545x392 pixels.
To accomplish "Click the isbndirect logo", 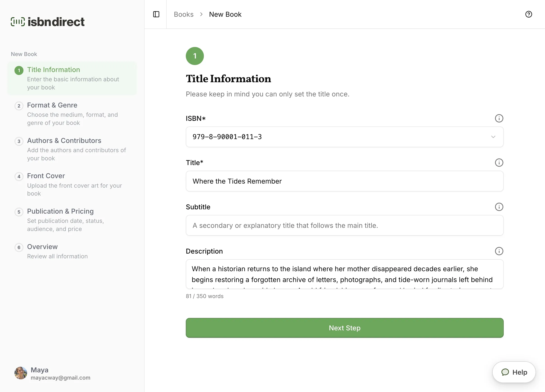I will (48, 22).
